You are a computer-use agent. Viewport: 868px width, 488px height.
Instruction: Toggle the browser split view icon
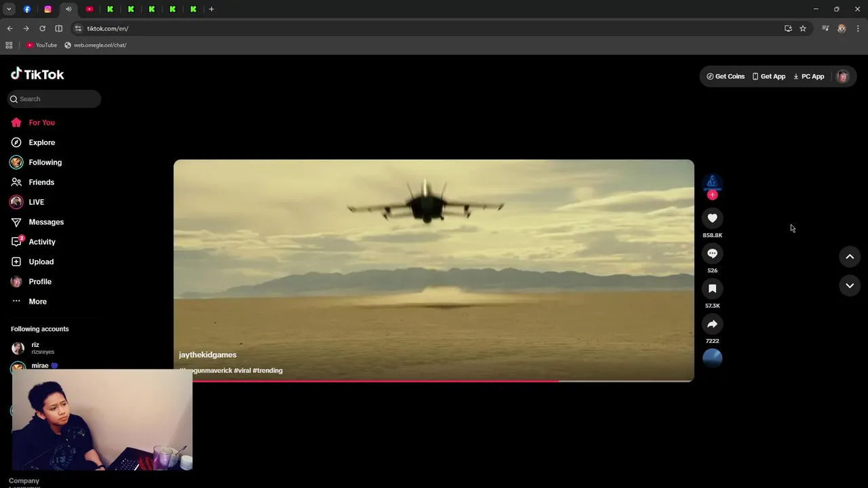pyautogui.click(x=58, y=28)
